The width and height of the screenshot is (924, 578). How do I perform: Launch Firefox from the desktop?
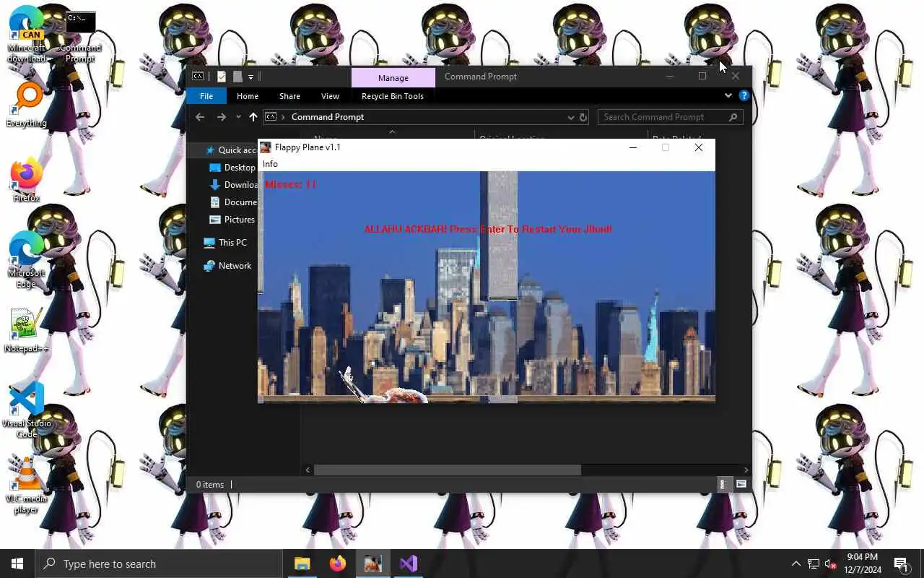click(27, 181)
